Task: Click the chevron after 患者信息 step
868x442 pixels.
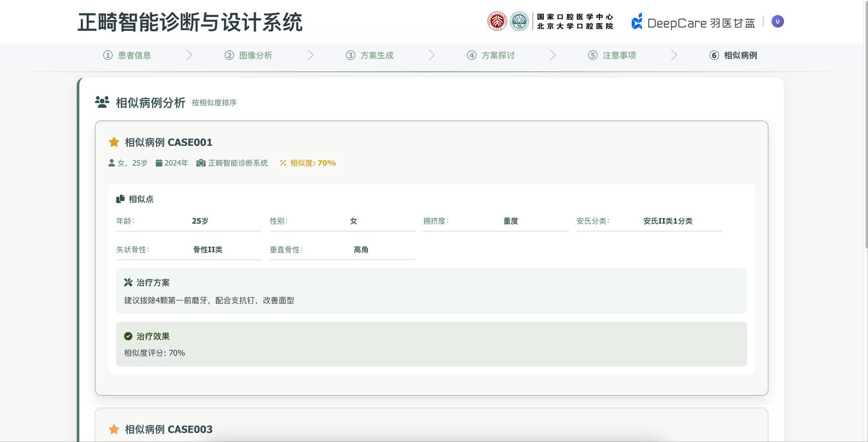Action: point(189,55)
